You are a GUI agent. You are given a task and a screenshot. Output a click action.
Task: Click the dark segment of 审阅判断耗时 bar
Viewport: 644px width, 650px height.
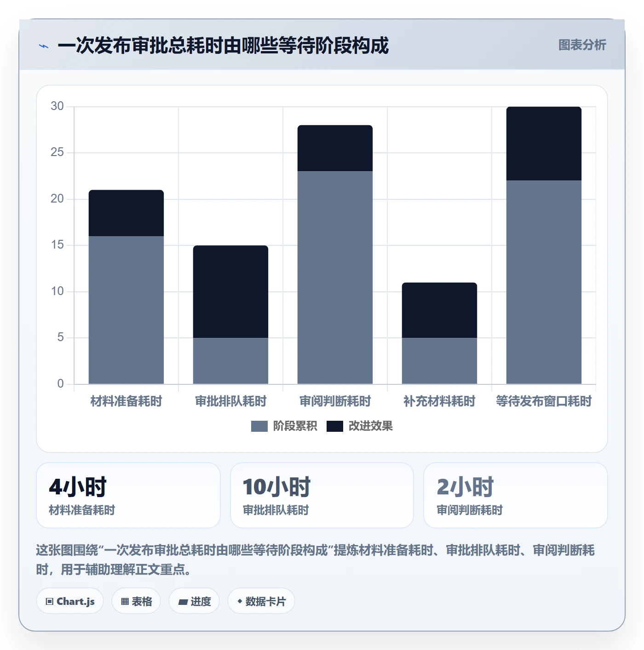pyautogui.click(x=335, y=148)
